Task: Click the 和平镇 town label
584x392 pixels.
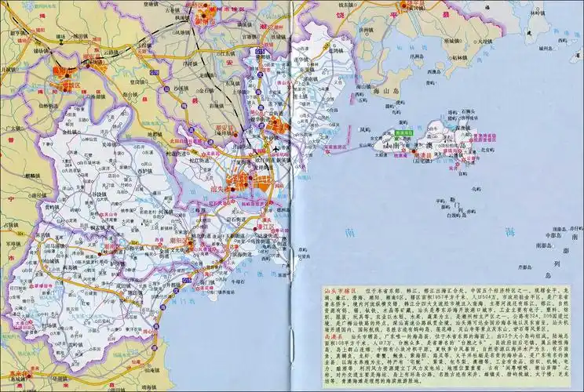Action: [x=136, y=246]
